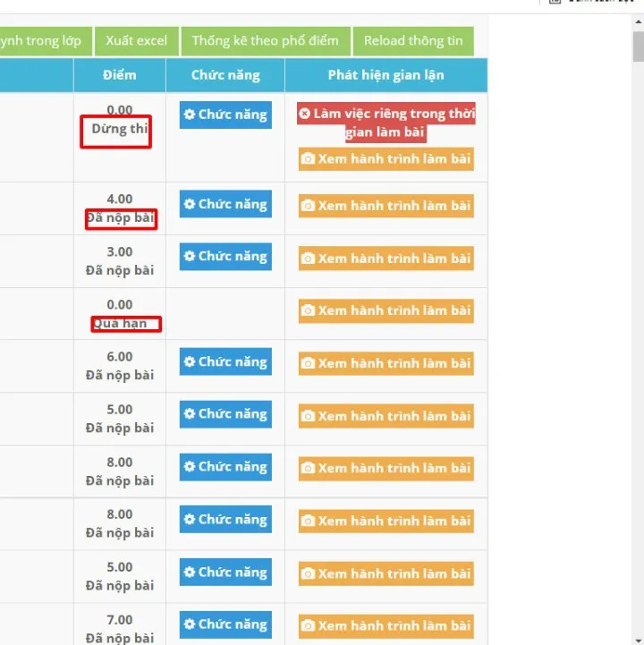Click camera icon in the 7.00 score row
The image size is (644, 645).
pos(308,626)
